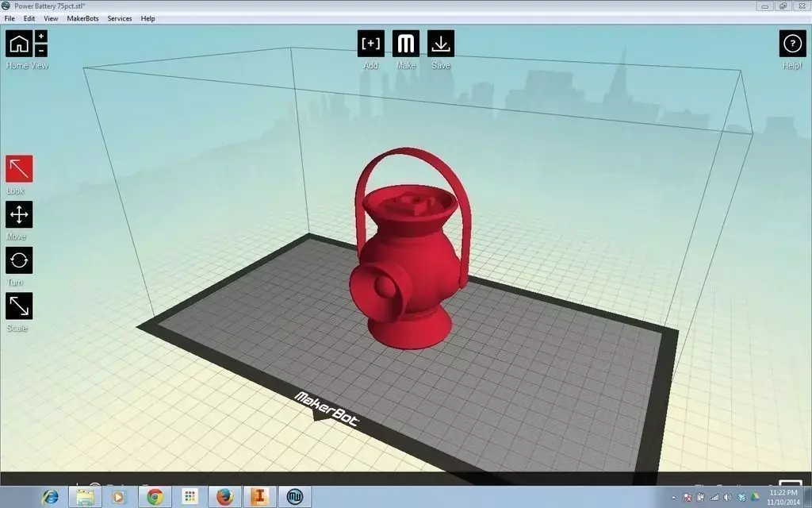
Task: Launch Google Chrome from the taskbar
Action: (154, 498)
